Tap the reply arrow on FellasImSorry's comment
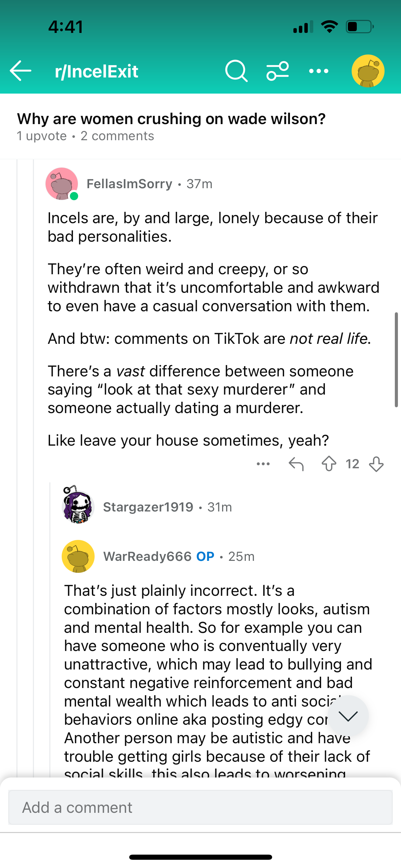 coord(296,464)
